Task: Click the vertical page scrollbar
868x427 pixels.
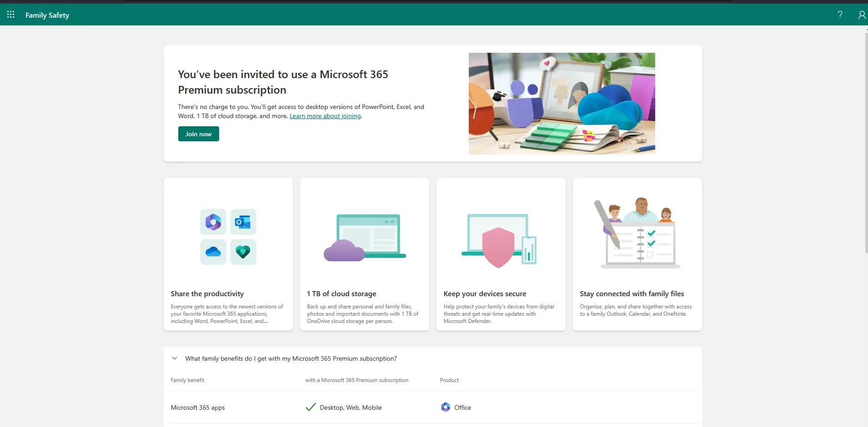Action: point(866,143)
